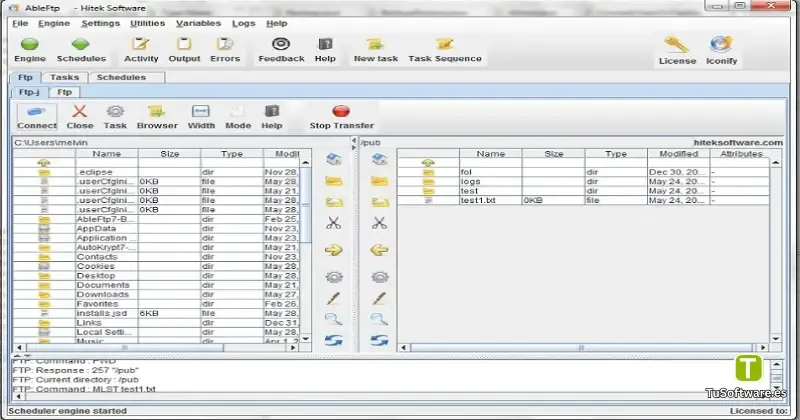Click the local pane gear icon

tap(334, 277)
